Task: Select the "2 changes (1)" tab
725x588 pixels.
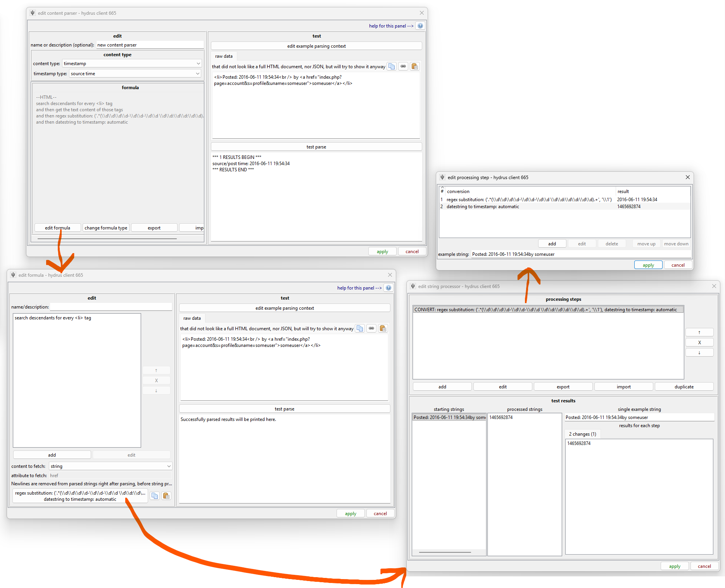Action: 582,434
